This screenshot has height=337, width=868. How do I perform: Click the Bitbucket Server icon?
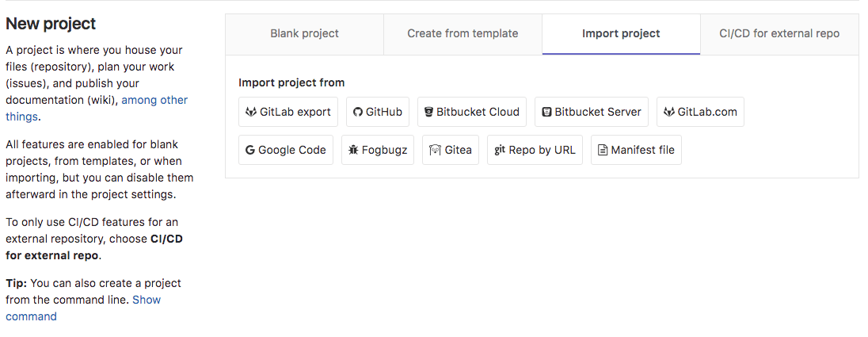pyautogui.click(x=546, y=112)
